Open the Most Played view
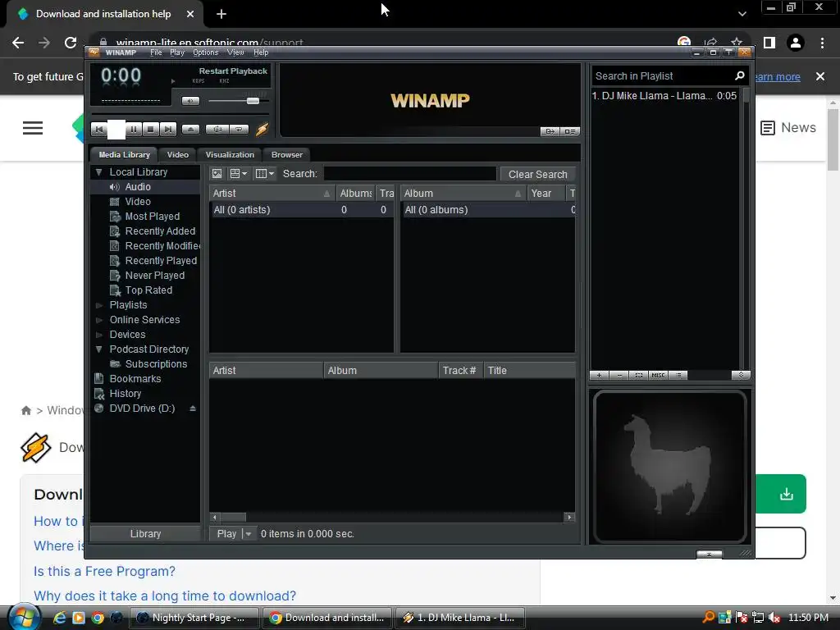The width and height of the screenshot is (840, 630). (x=152, y=217)
